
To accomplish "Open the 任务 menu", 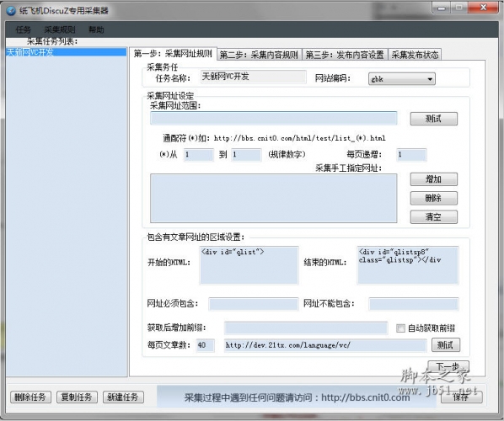I will coord(23,29).
